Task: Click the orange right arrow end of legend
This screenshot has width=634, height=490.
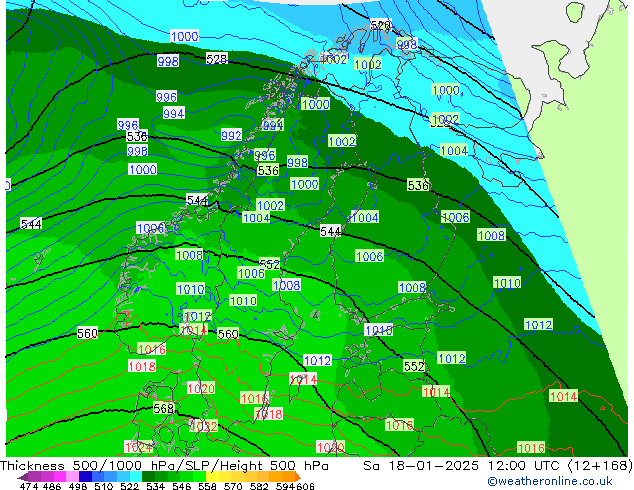Action: (298, 477)
